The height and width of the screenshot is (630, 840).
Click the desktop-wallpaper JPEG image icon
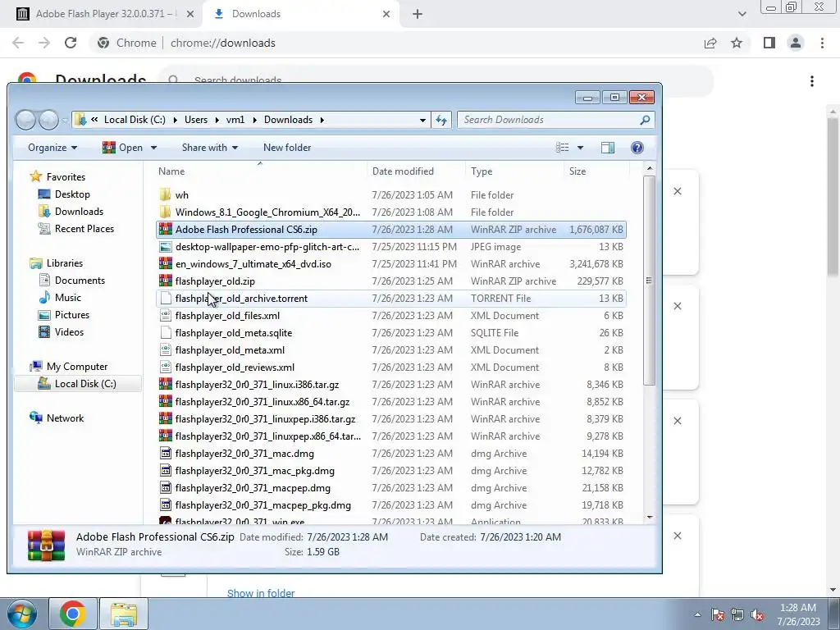pyautogui.click(x=166, y=246)
